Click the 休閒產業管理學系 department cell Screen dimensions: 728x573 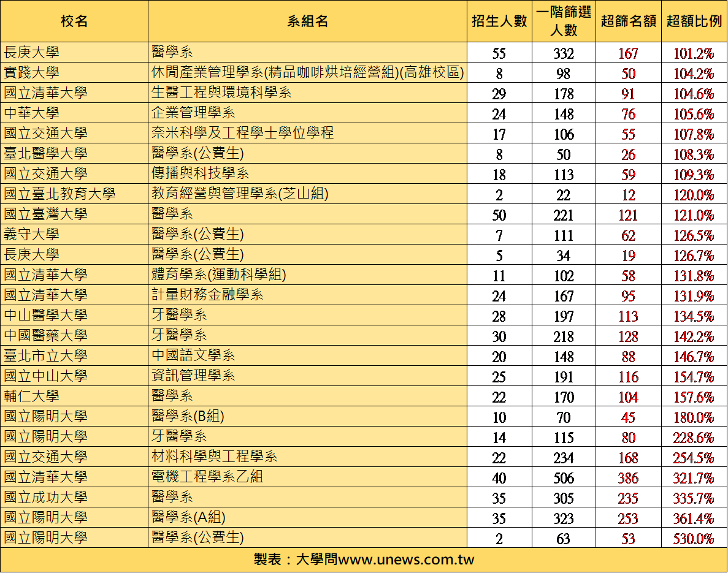point(307,73)
